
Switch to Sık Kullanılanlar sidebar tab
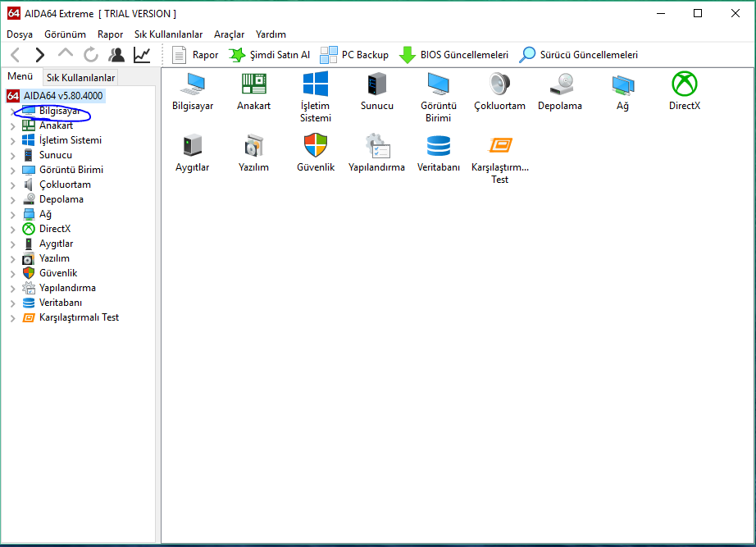(x=80, y=78)
